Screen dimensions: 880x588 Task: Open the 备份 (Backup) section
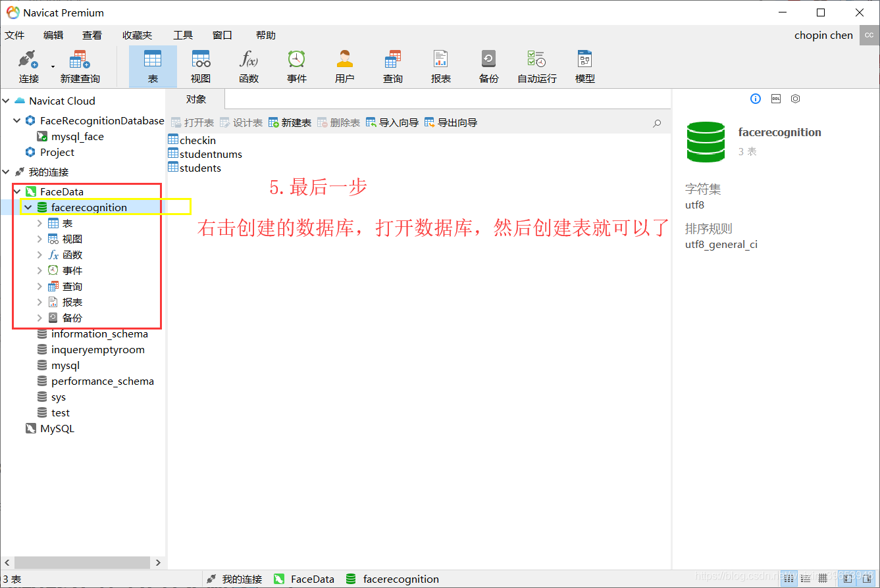[488, 66]
